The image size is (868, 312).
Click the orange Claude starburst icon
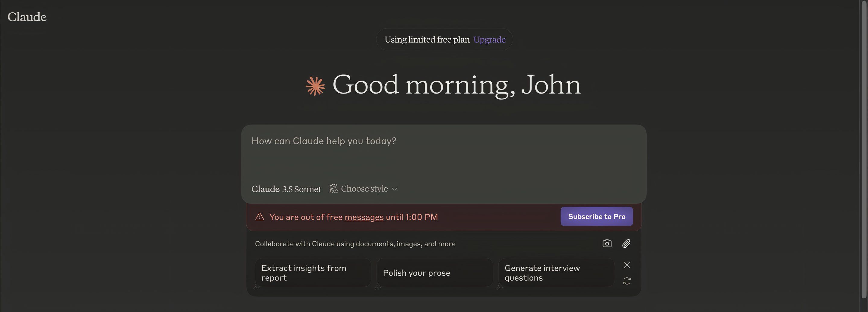tap(315, 86)
